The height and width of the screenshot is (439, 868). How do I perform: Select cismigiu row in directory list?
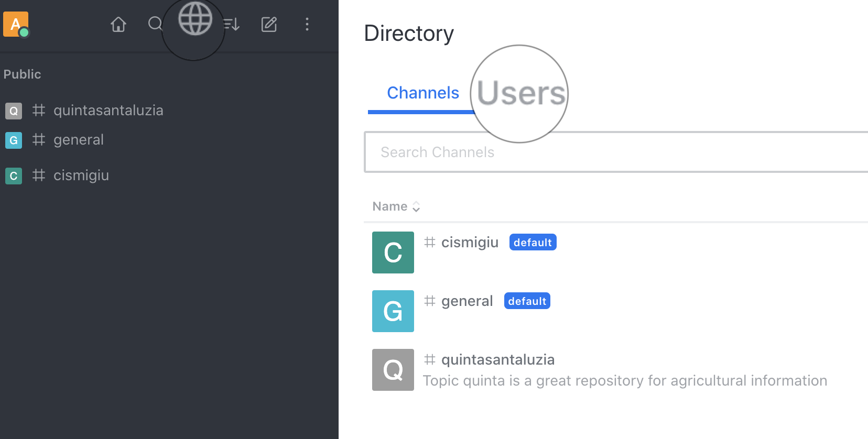tap(470, 243)
